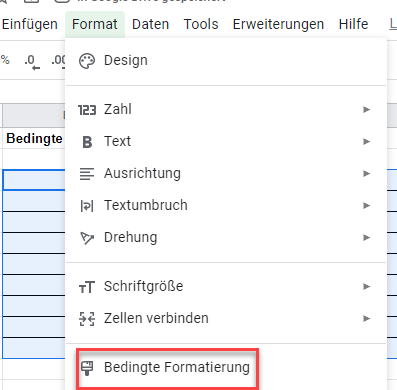Click the Design palette icon
Viewport: 397px width, 390px height.
(x=87, y=61)
